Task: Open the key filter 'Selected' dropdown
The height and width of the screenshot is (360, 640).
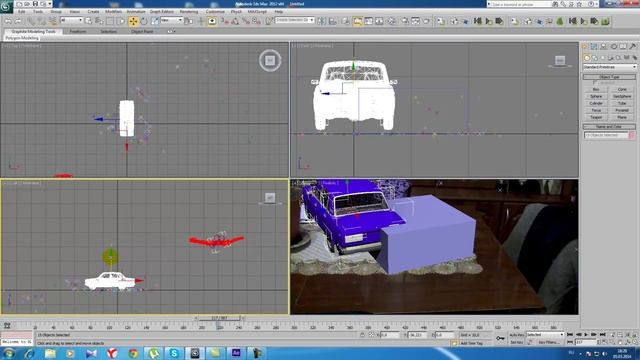Action: [x=545, y=335]
